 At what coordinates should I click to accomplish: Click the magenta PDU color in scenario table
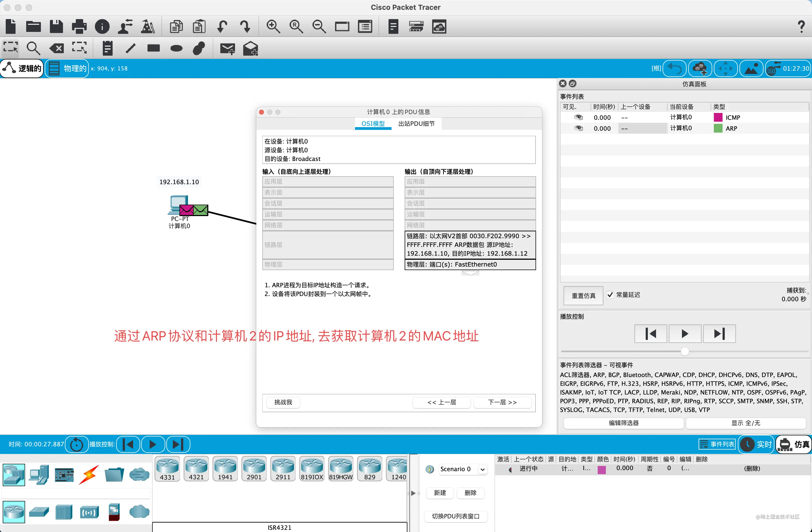click(602, 470)
